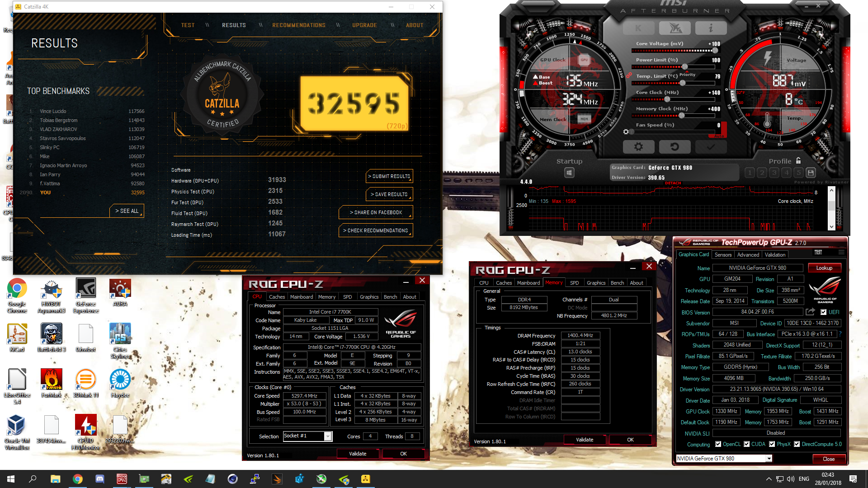
Task: Switch to the TEST tab in Catzilla
Action: coord(188,25)
